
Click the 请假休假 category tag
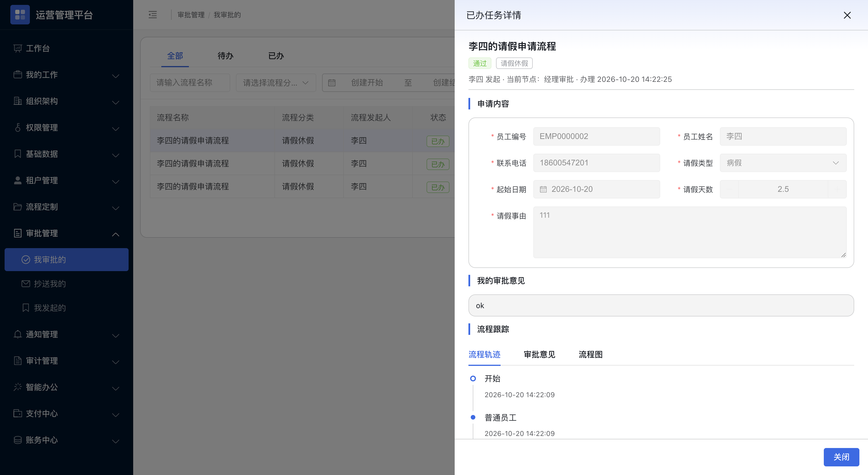click(514, 63)
